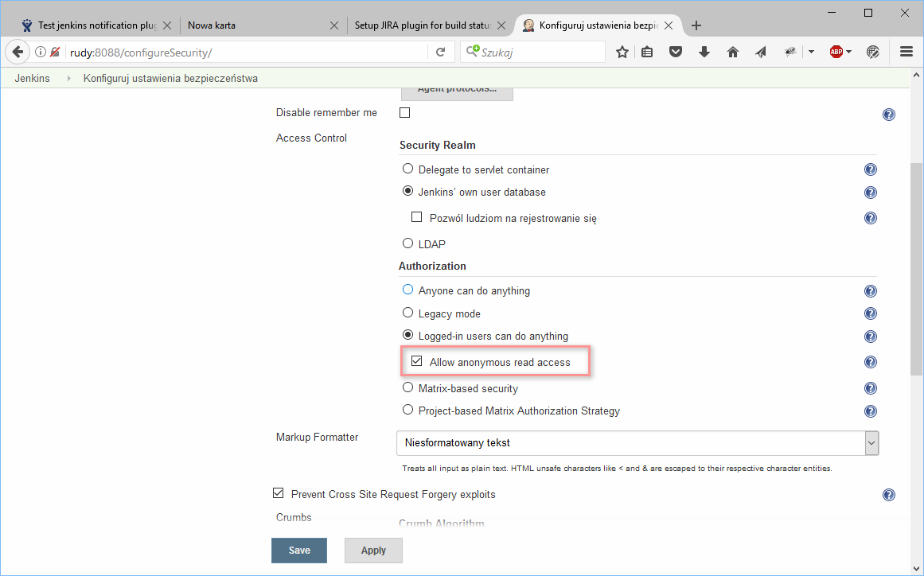This screenshot has height=576, width=924.
Task: Expand the Firebug dropdown arrow in toolbar
Action: [x=811, y=52]
